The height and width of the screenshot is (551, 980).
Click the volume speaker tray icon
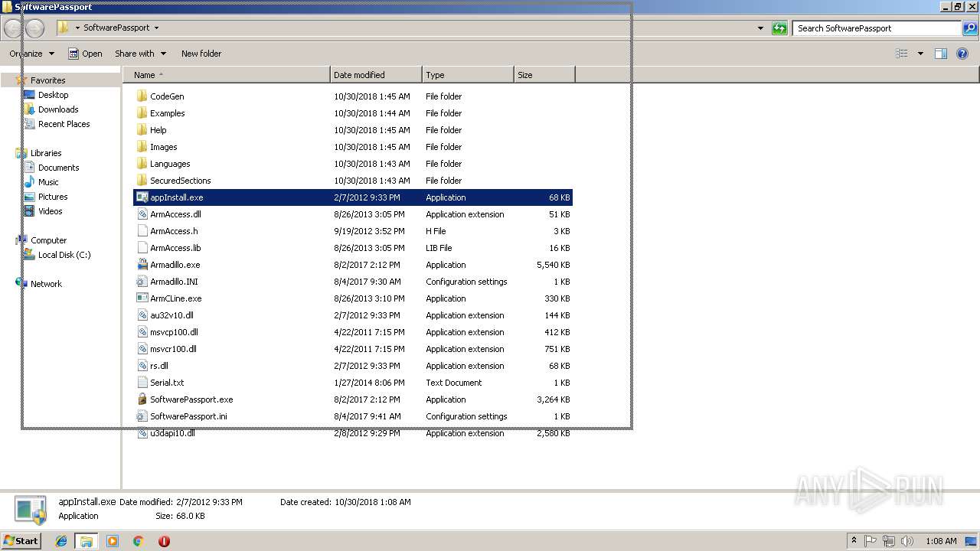(907, 541)
